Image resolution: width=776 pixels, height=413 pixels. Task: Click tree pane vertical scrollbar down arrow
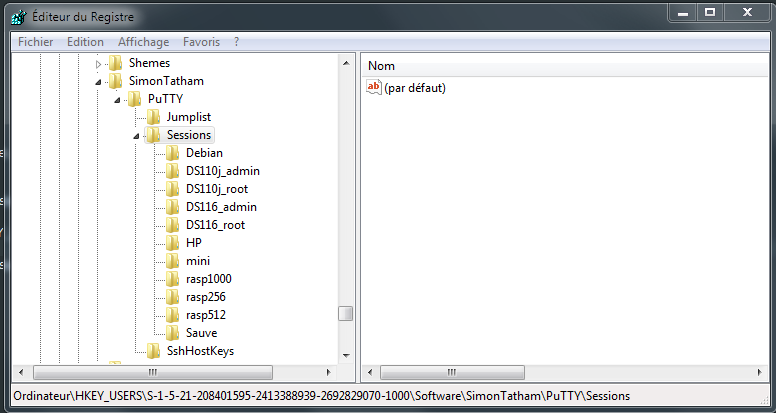pyautogui.click(x=346, y=356)
